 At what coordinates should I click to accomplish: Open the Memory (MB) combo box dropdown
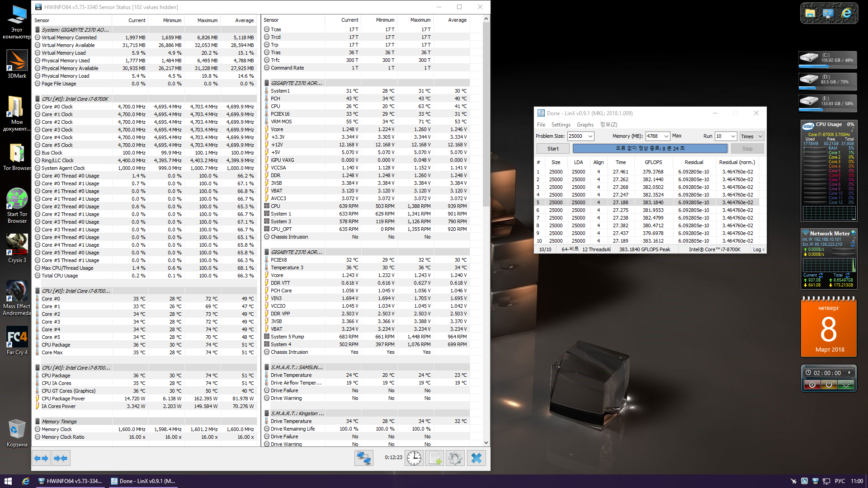point(666,136)
